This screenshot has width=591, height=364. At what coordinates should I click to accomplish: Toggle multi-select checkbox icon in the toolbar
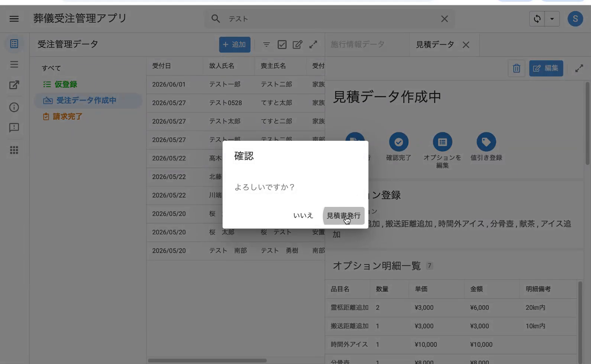[282, 45]
